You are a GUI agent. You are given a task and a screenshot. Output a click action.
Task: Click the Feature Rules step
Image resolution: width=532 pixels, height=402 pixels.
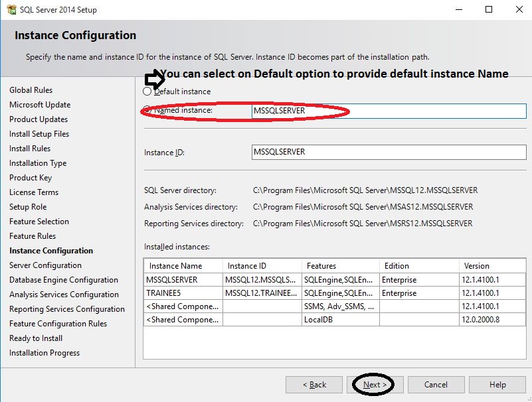[33, 236]
